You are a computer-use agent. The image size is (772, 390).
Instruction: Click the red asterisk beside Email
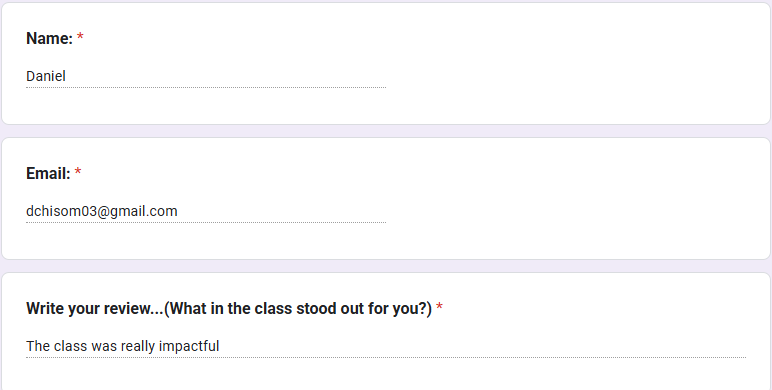tap(78, 172)
